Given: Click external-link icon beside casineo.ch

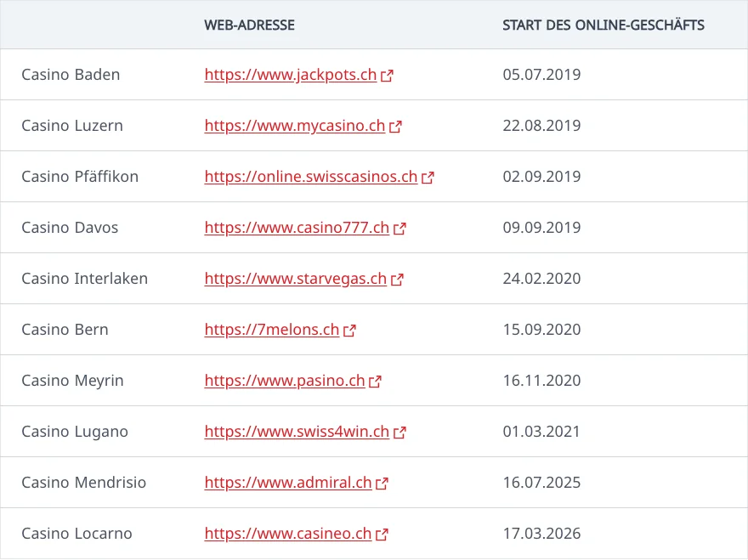Looking at the screenshot, I should [x=382, y=535].
